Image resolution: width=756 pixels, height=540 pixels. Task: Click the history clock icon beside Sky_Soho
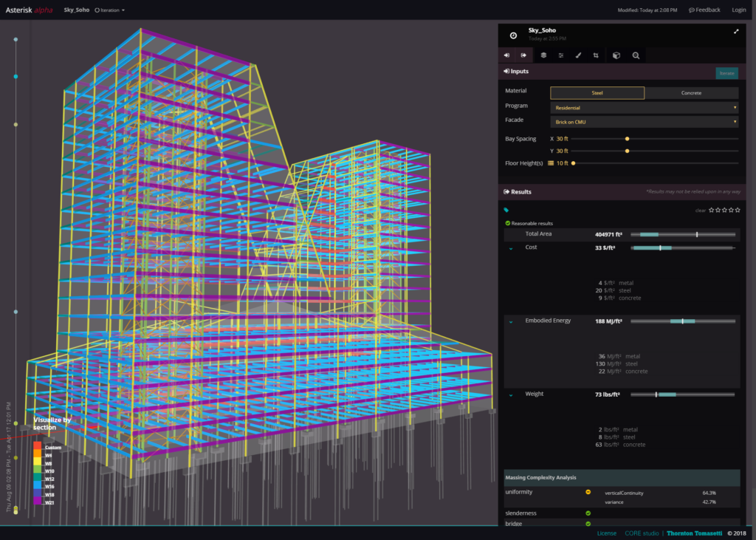click(x=513, y=34)
